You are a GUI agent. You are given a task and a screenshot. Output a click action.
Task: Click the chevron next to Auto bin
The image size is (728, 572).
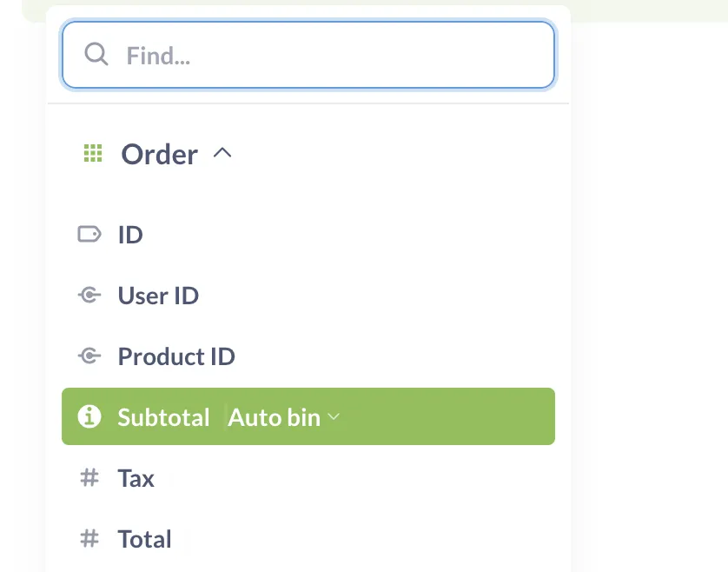[334, 417]
